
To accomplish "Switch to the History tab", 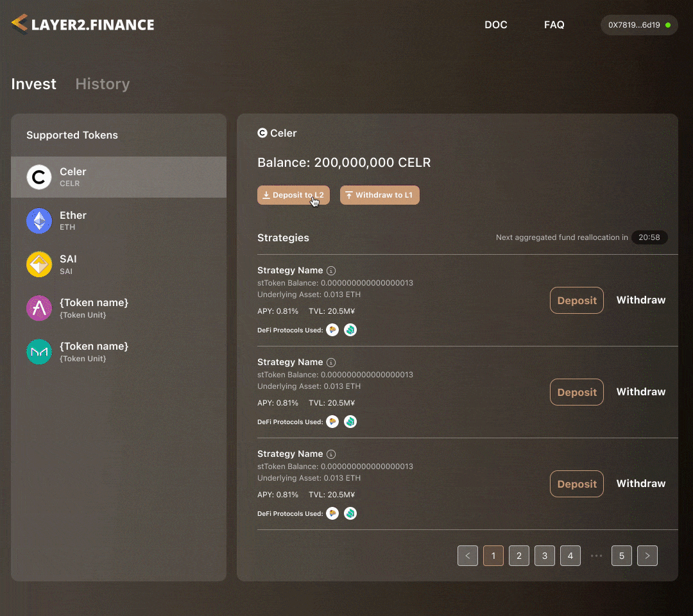I will (x=103, y=84).
